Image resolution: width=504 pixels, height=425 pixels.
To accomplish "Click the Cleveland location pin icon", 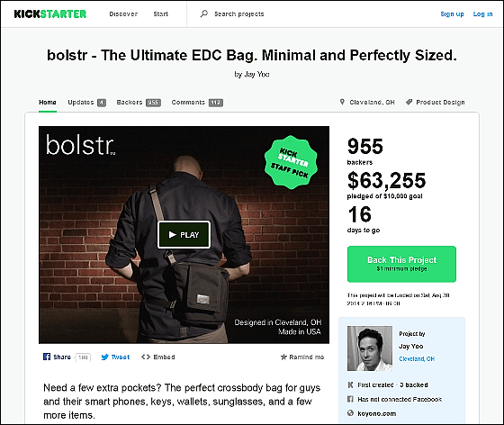I will 342,102.
